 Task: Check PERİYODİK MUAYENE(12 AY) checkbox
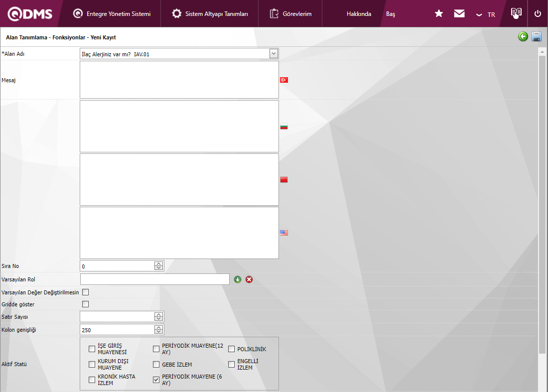156,349
